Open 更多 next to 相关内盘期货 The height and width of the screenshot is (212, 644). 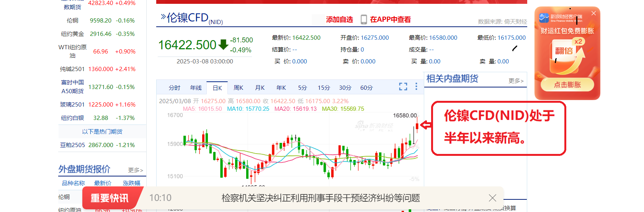tap(516, 81)
